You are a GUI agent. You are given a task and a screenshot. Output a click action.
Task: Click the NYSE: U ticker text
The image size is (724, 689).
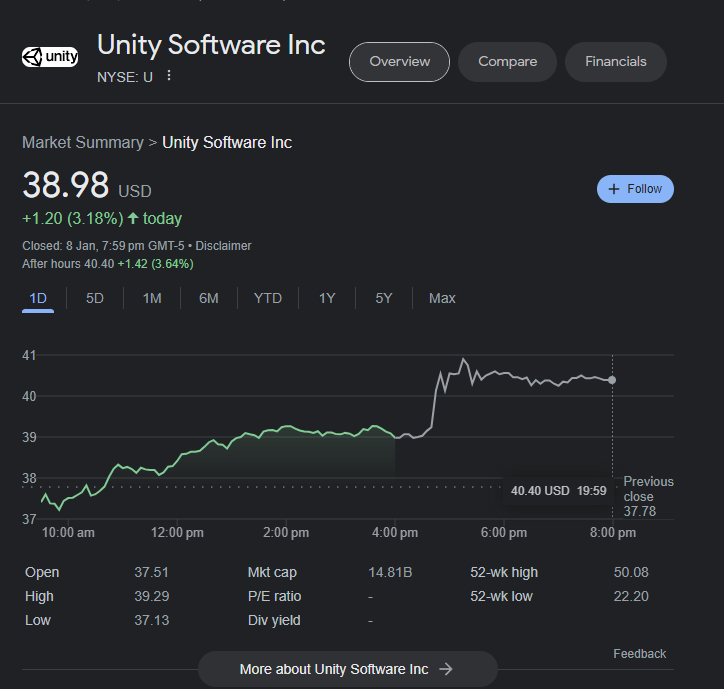pos(125,77)
